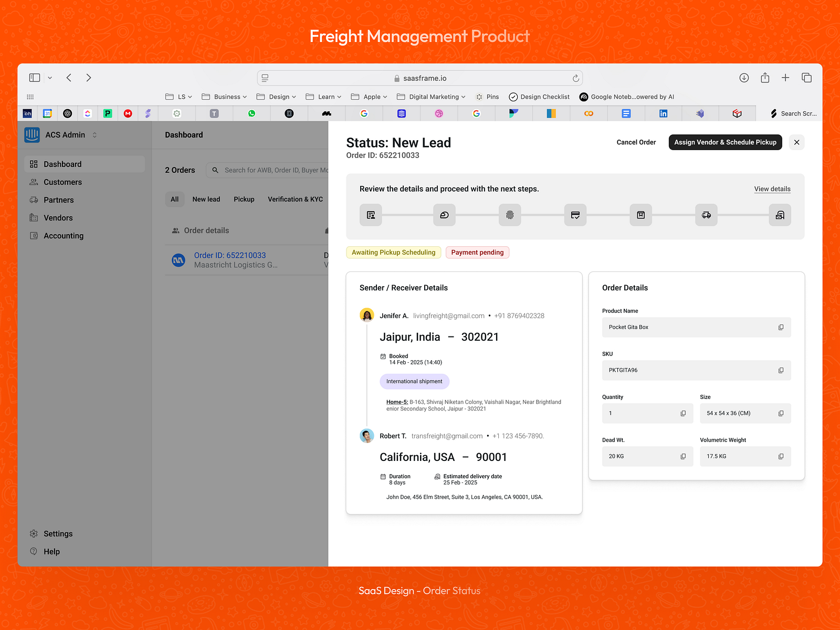
Task: Click the truck shipping step icon in the progress tracker
Action: pos(706,215)
